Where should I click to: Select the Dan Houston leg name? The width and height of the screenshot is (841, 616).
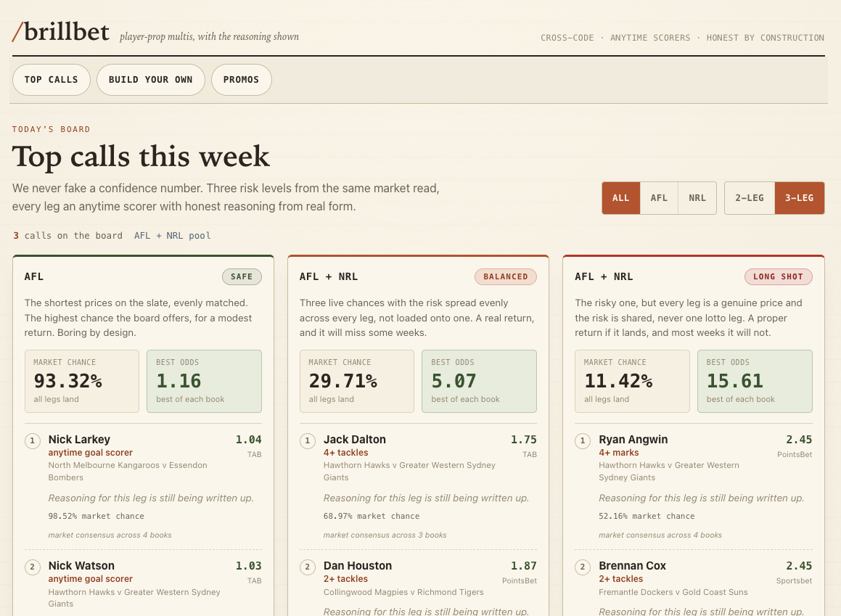click(357, 566)
